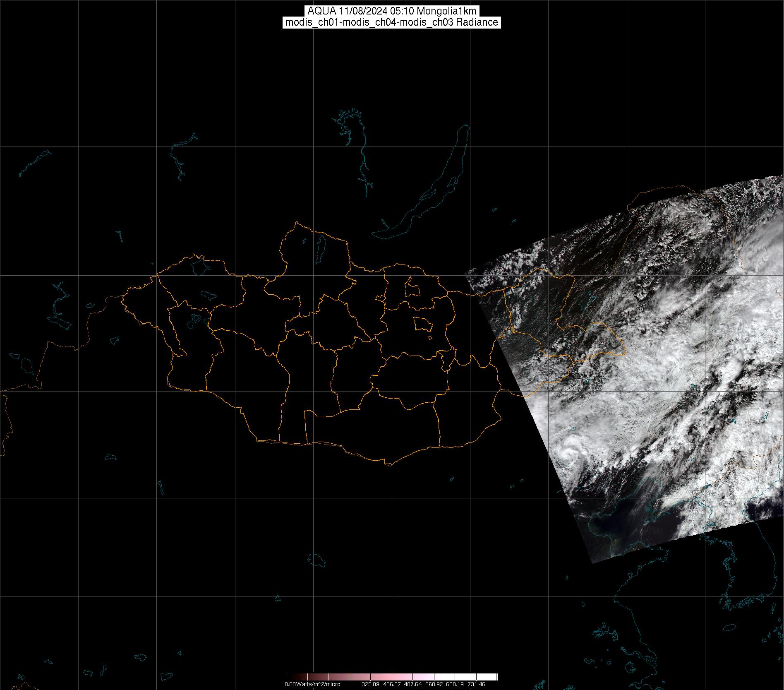Image resolution: width=784 pixels, height=690 pixels.
Task: Click the 731.46 colorbar label
Action: tap(476, 684)
